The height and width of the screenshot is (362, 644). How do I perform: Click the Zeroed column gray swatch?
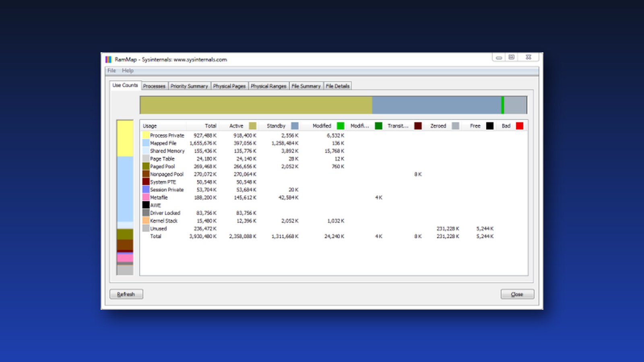(455, 126)
